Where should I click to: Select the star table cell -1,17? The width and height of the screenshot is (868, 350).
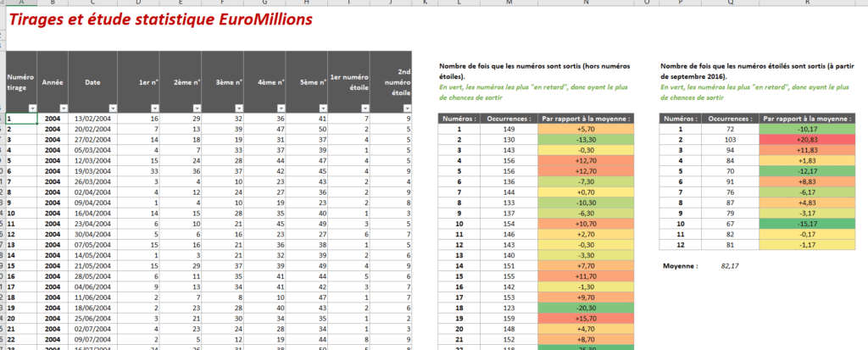pyautogui.click(x=807, y=245)
